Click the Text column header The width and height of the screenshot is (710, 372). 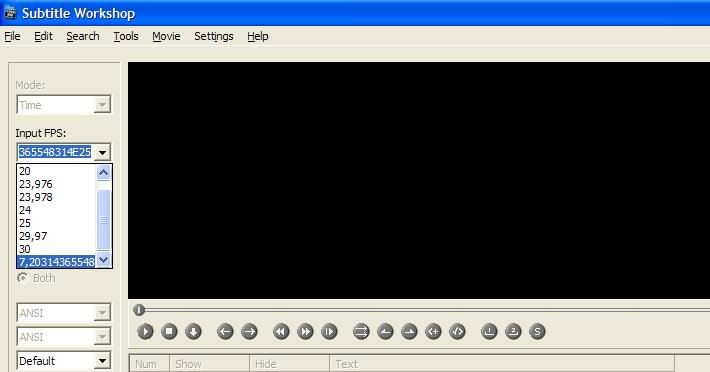pyautogui.click(x=502, y=363)
